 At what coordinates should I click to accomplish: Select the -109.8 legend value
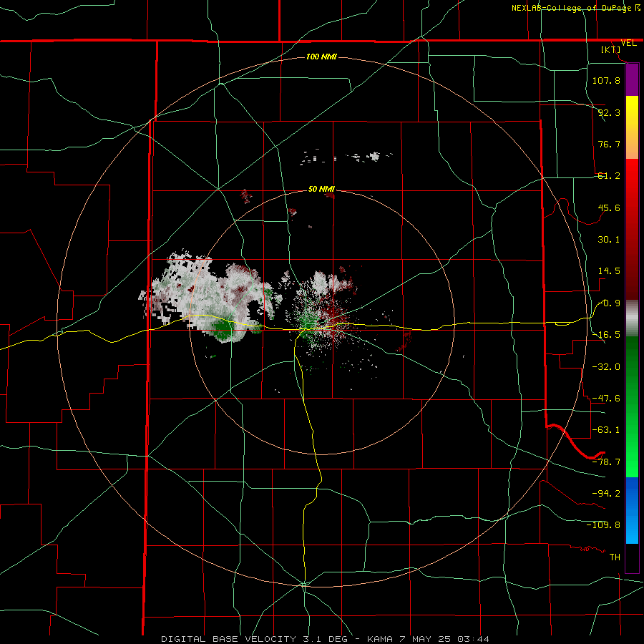(603, 525)
